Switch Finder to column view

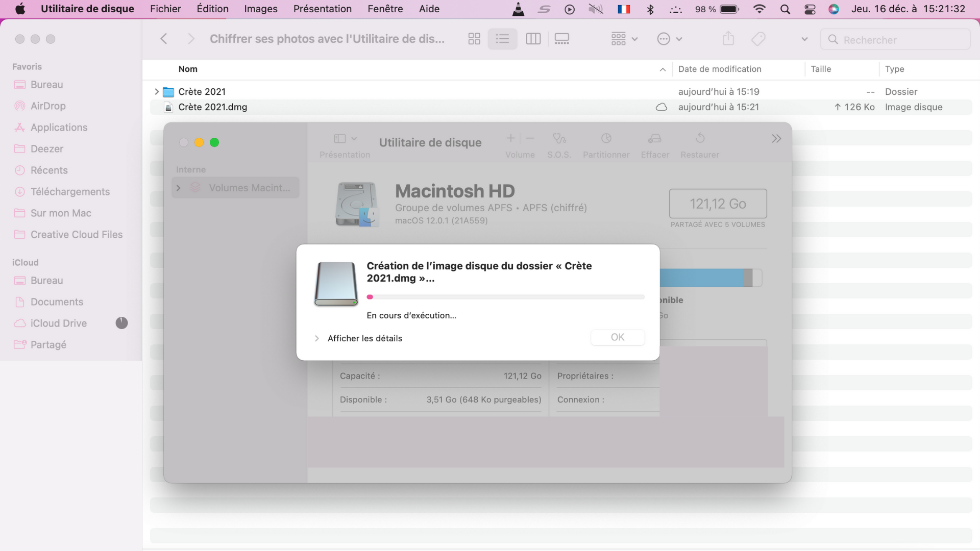tap(533, 39)
